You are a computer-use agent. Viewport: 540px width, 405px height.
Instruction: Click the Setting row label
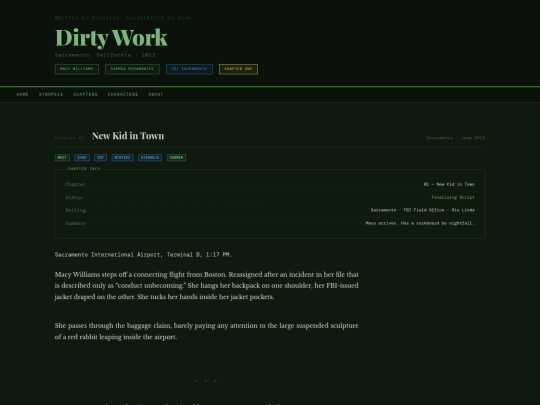coord(75,210)
